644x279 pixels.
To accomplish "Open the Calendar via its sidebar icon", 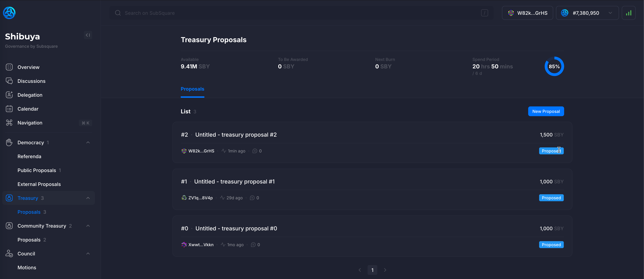I will [x=9, y=109].
